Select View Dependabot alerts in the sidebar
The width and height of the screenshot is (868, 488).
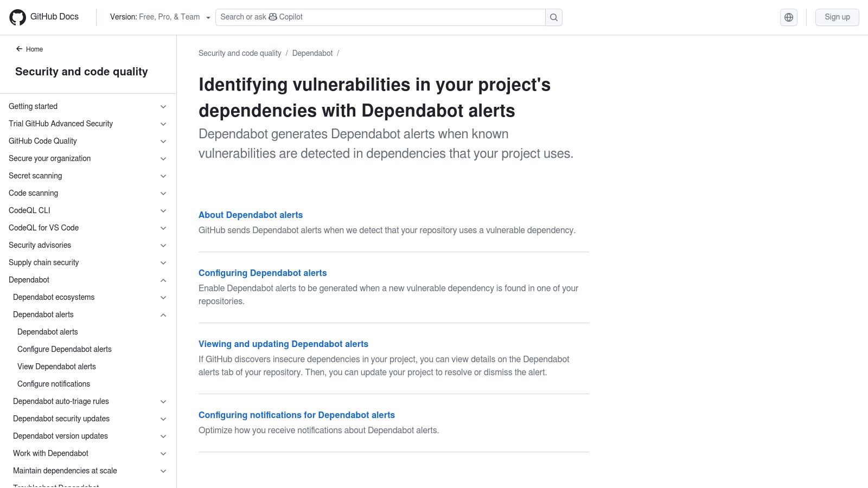(56, 367)
